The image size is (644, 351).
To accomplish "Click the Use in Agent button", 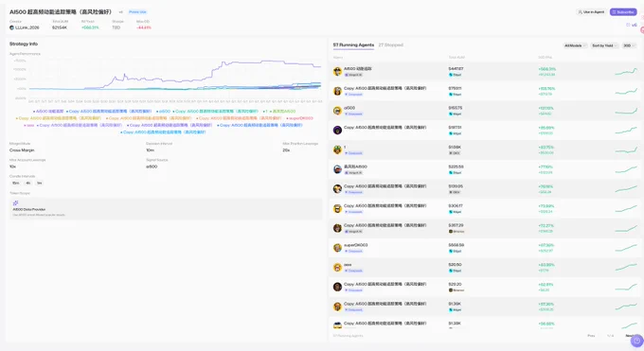I will point(591,12).
